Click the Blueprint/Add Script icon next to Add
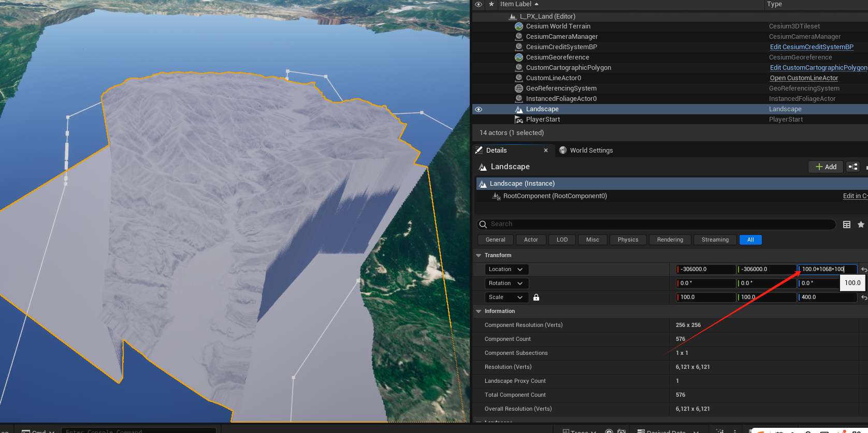This screenshot has height=433, width=868. (853, 167)
